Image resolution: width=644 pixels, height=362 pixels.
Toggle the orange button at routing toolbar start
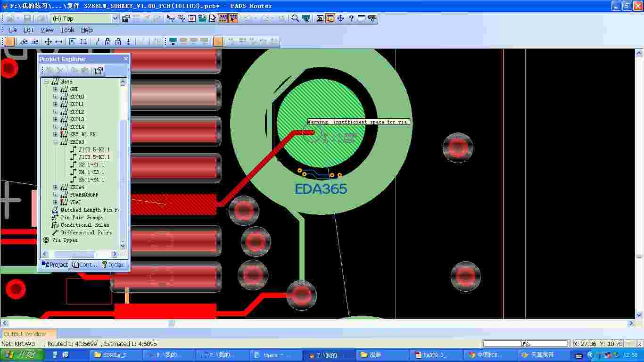point(9,41)
